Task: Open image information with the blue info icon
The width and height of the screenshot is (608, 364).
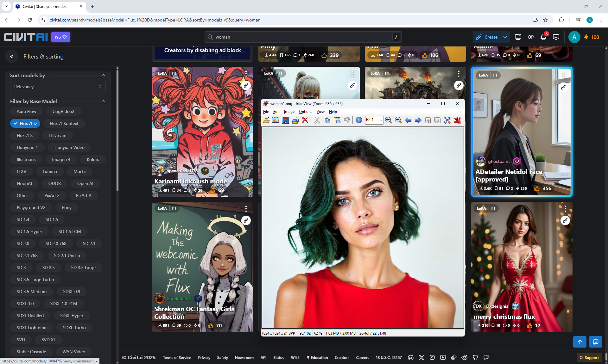Action: (x=359, y=120)
